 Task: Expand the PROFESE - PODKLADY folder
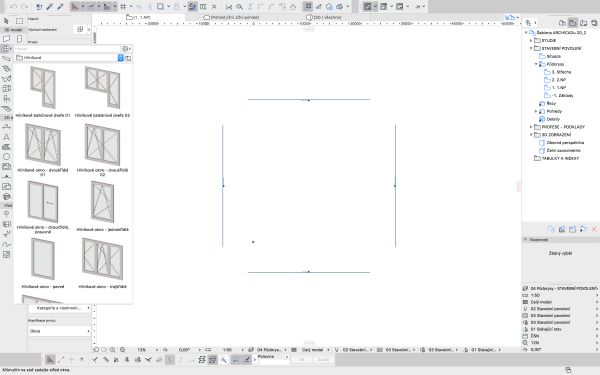(531, 127)
